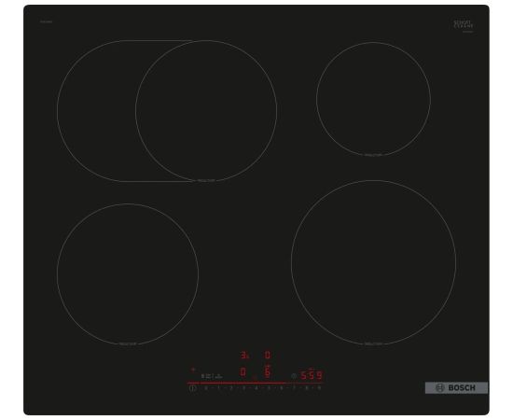The width and height of the screenshot is (513, 420).
Task: Select the rear-left zone display showing 3
Action: tap(244, 356)
